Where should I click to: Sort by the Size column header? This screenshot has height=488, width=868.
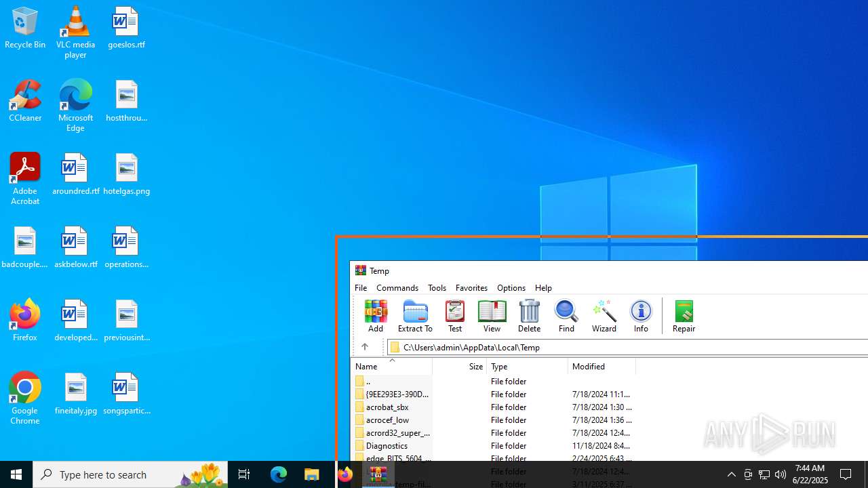pos(460,366)
